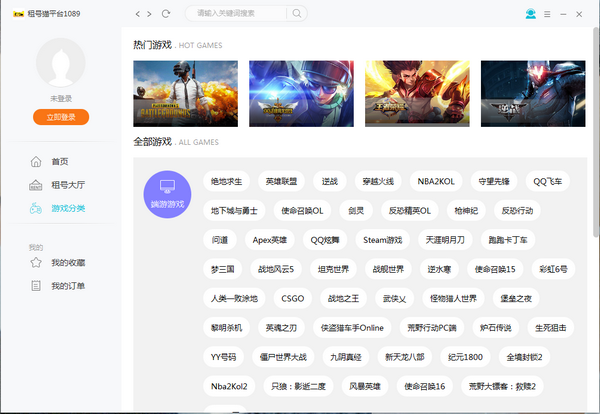Open 租号大厅 in the sidebar
The width and height of the screenshot is (600, 414).
(68, 184)
